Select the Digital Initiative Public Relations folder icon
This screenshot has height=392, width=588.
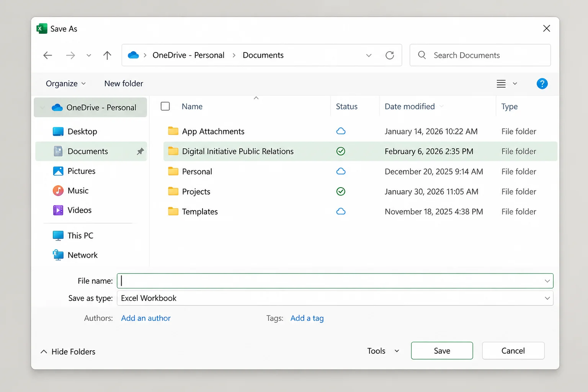click(x=173, y=151)
